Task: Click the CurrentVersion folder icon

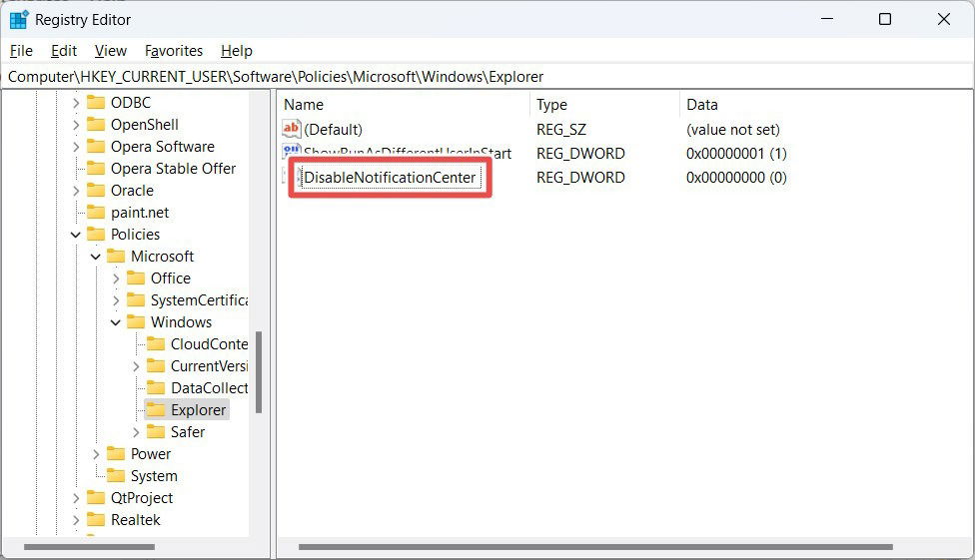Action: [x=156, y=366]
